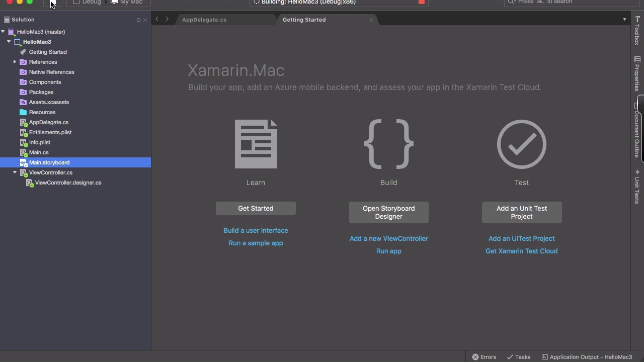644x362 pixels.
Task: Click Add an Unit Test Project button
Action: coord(522,212)
